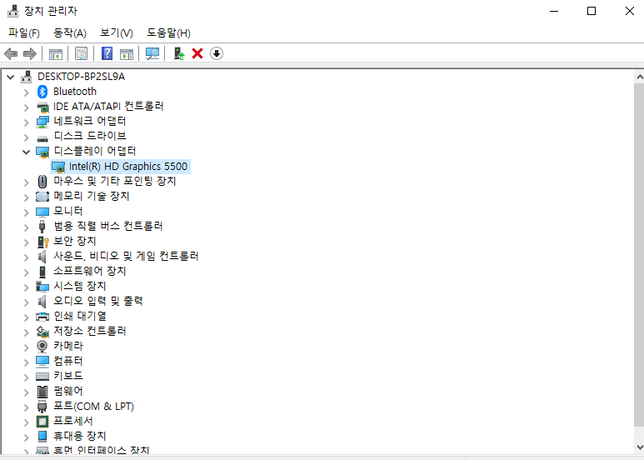Collapse the 디스플레이 어댑터 category

coord(27,151)
